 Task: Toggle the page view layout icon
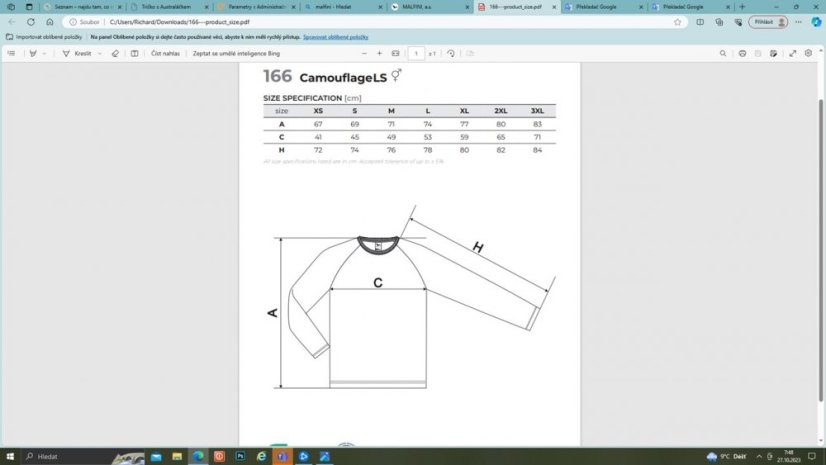coord(134,53)
